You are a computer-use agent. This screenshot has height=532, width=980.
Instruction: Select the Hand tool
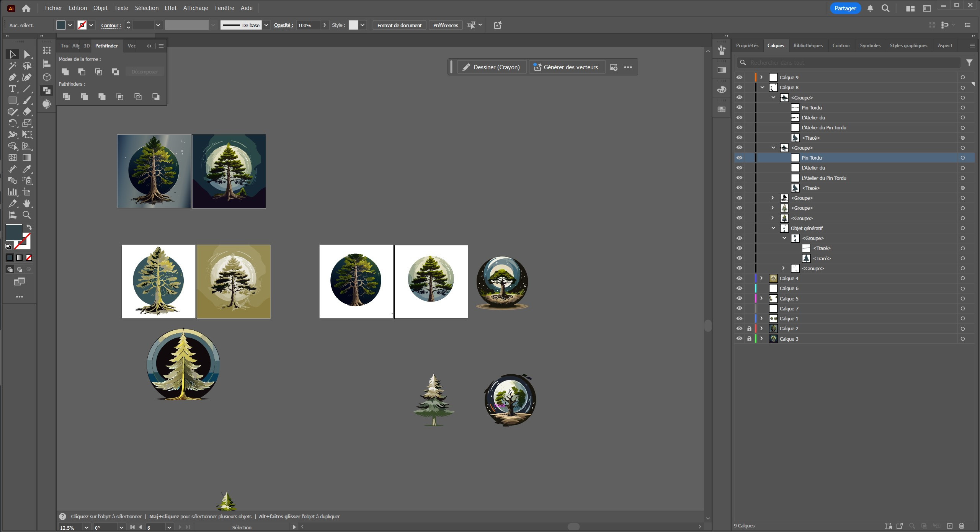[x=27, y=204]
